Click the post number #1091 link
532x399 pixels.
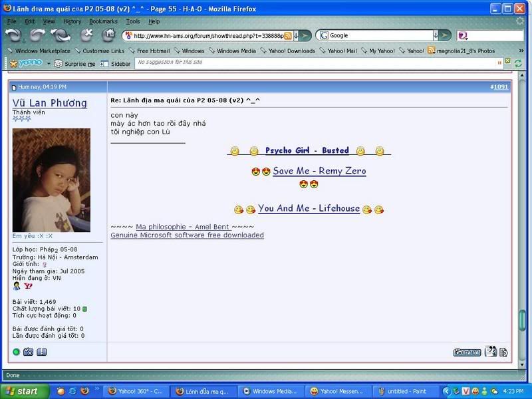499,86
